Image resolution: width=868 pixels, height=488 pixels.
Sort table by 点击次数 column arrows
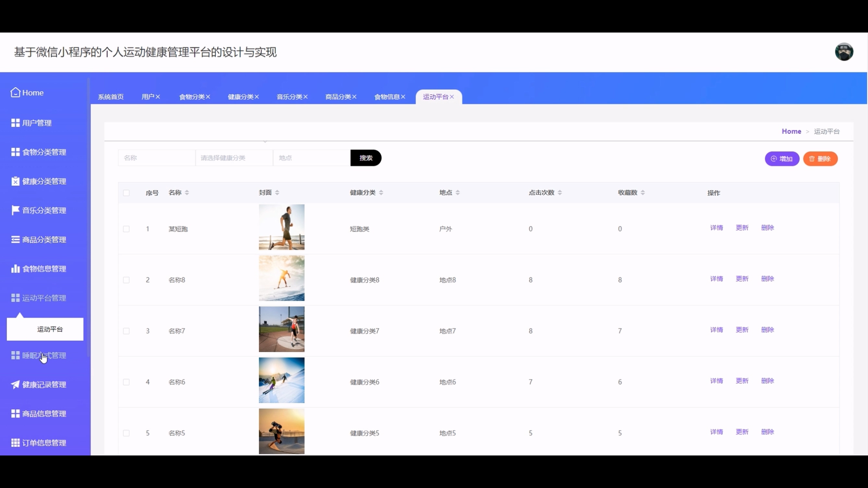coord(560,192)
